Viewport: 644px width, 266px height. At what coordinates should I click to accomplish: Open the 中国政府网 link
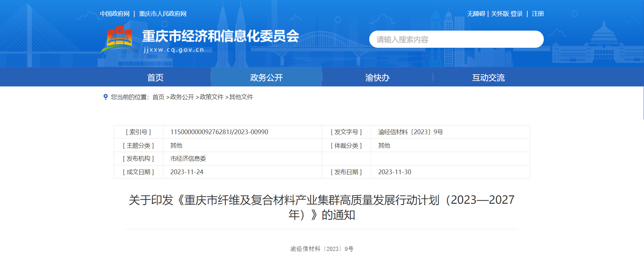(115, 14)
